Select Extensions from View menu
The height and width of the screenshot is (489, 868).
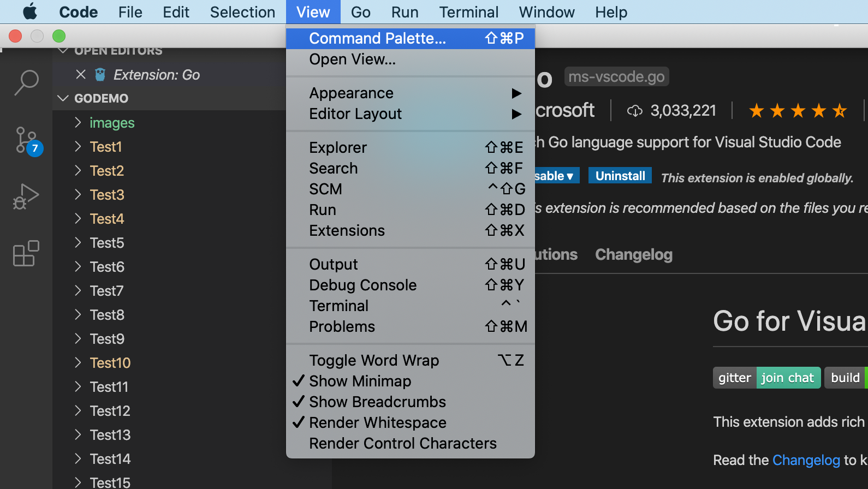[x=411, y=230]
